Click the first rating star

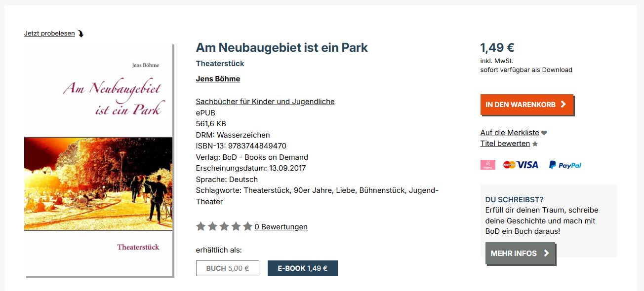click(x=201, y=226)
